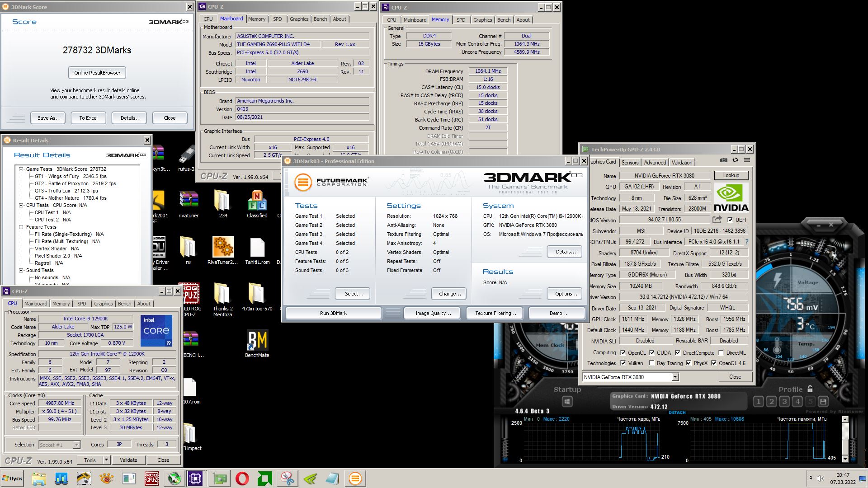Select Afterburner profile slot 3
868x488 pixels.
pyautogui.click(x=784, y=401)
